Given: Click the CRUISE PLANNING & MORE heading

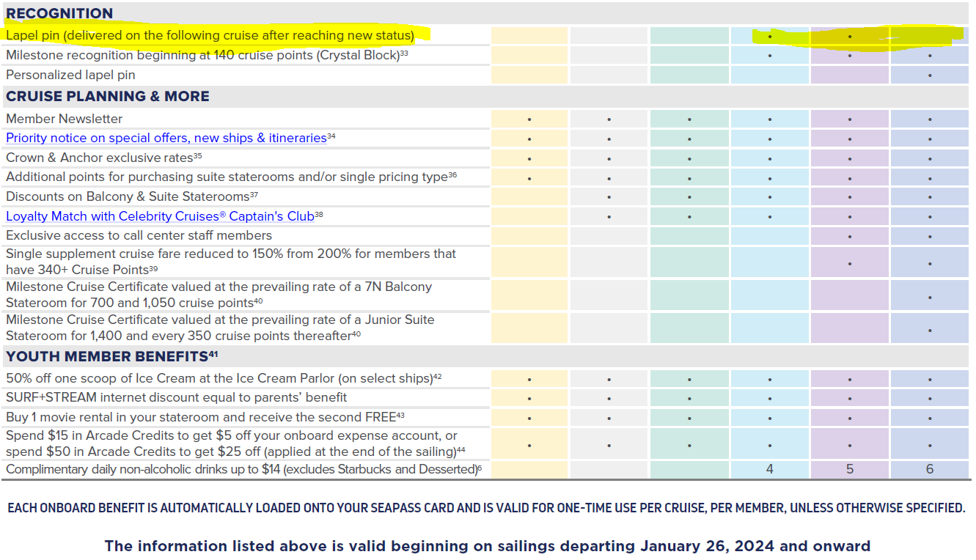Looking at the screenshot, I should (108, 96).
